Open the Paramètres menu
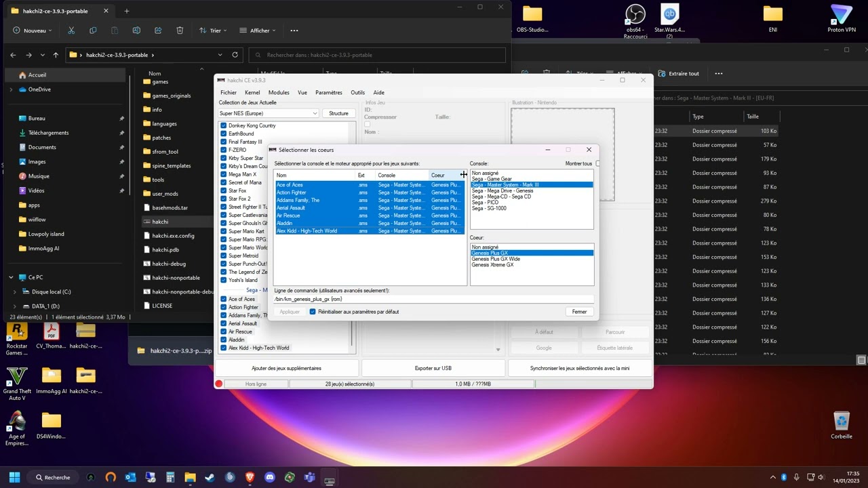 pos(329,92)
